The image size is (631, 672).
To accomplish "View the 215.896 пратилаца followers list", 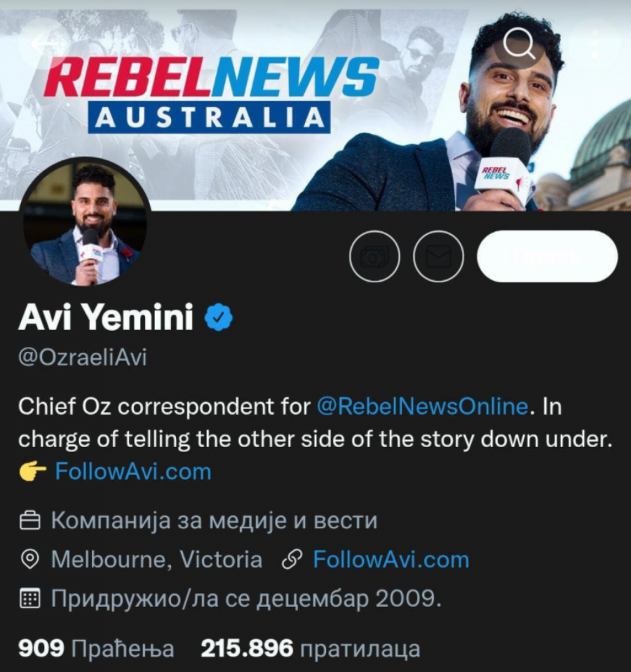I will coord(311,648).
